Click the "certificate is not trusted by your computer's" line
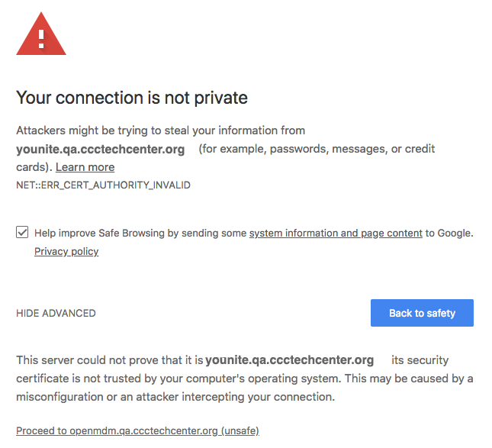This screenshot has width=492, height=448. (x=191, y=379)
